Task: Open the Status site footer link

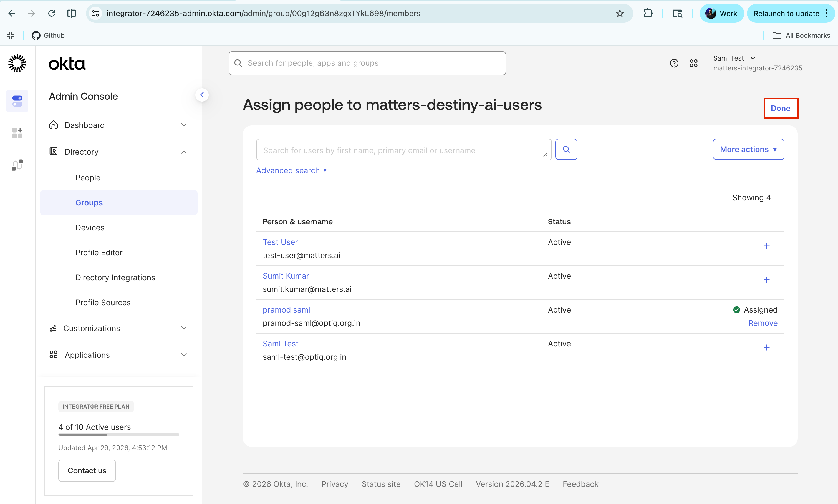Action: click(381, 484)
